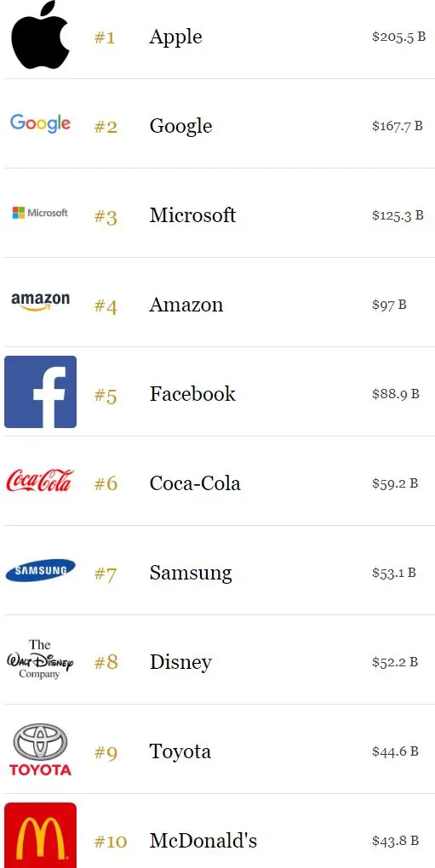Click Apple's $205.5 B brand value
The image size is (435, 868).
coord(399,37)
